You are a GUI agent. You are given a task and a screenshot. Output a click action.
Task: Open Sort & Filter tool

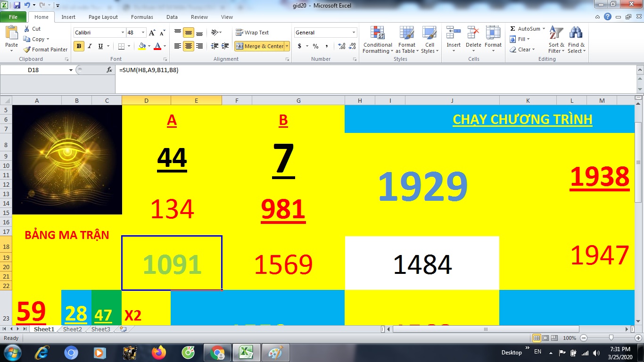pos(556,40)
